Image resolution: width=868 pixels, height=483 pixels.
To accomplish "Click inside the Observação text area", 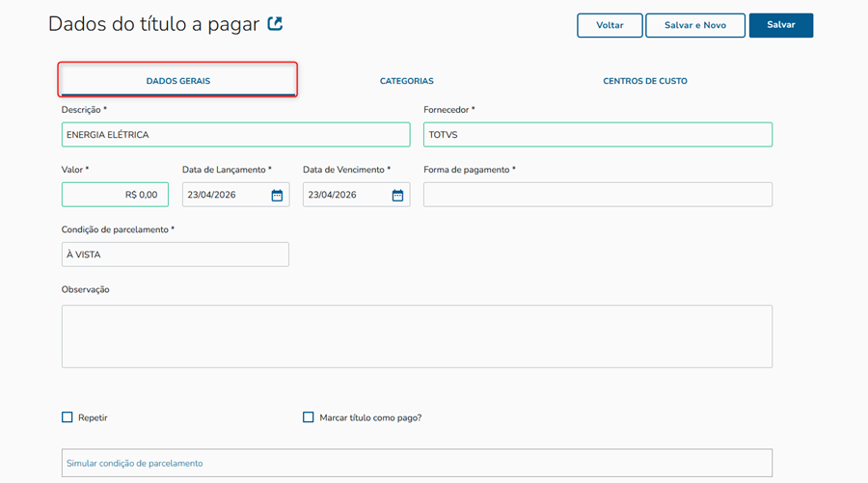I will pos(417,336).
